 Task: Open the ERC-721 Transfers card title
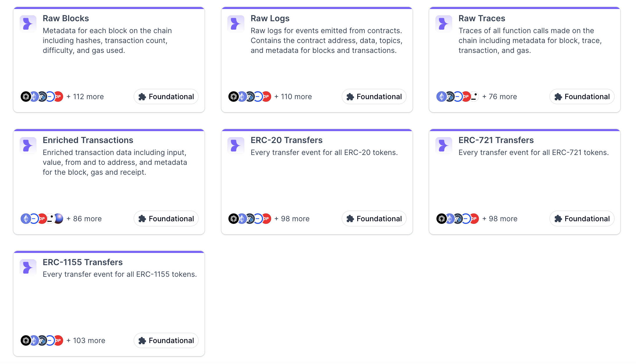[496, 140]
